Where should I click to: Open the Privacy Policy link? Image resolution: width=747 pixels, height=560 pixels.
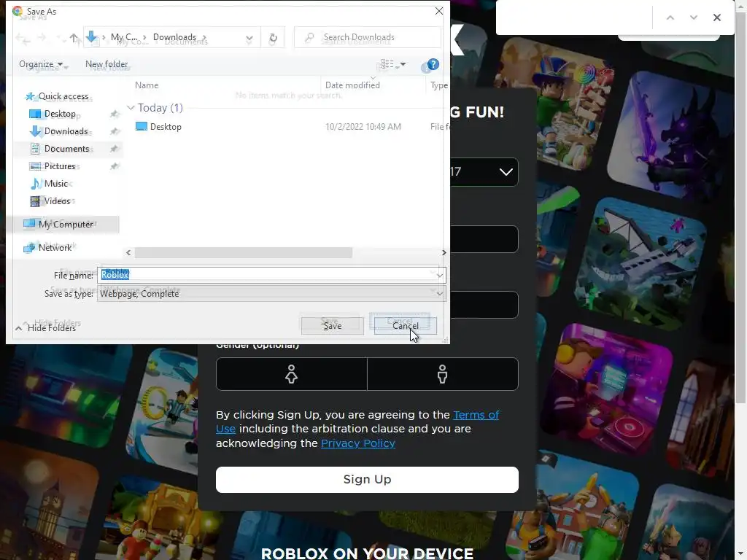357,443
